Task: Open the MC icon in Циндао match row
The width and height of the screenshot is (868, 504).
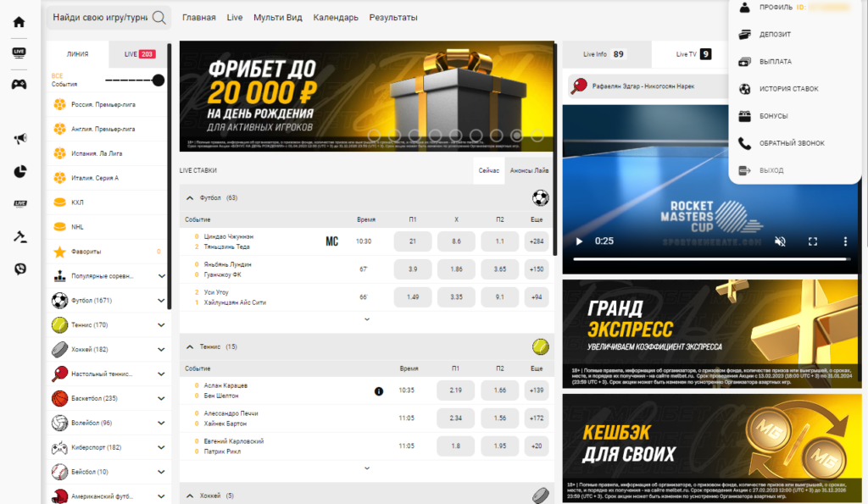Action: coord(331,241)
